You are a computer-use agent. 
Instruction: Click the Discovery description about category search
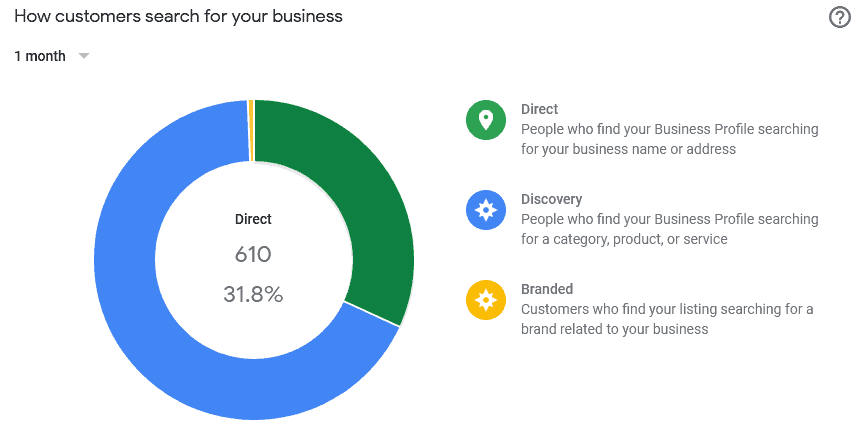(x=670, y=229)
